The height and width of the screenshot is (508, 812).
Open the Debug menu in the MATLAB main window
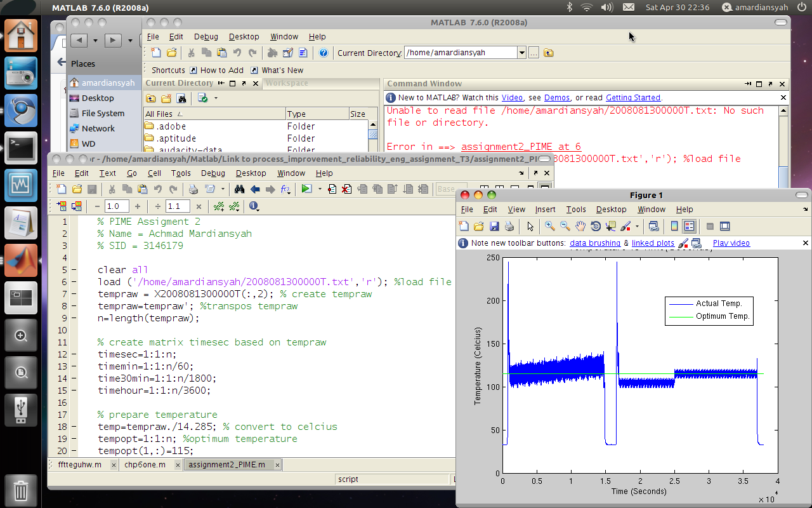tap(206, 37)
